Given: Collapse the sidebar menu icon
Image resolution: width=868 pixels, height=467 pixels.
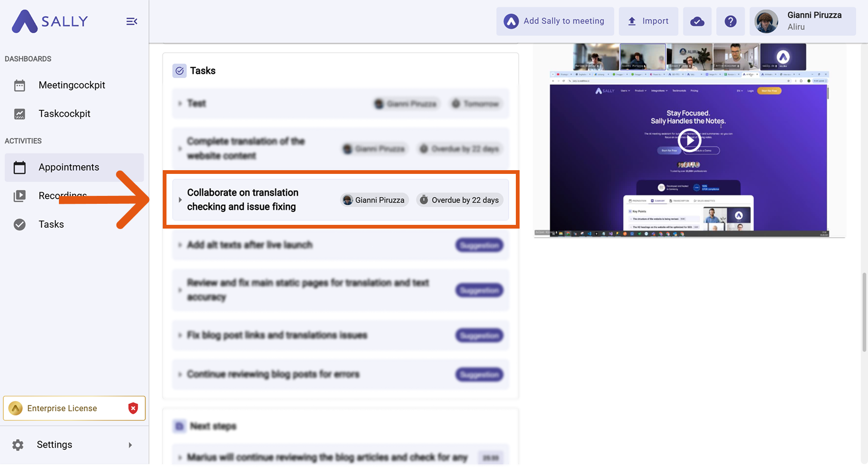Looking at the screenshot, I should click(x=131, y=22).
